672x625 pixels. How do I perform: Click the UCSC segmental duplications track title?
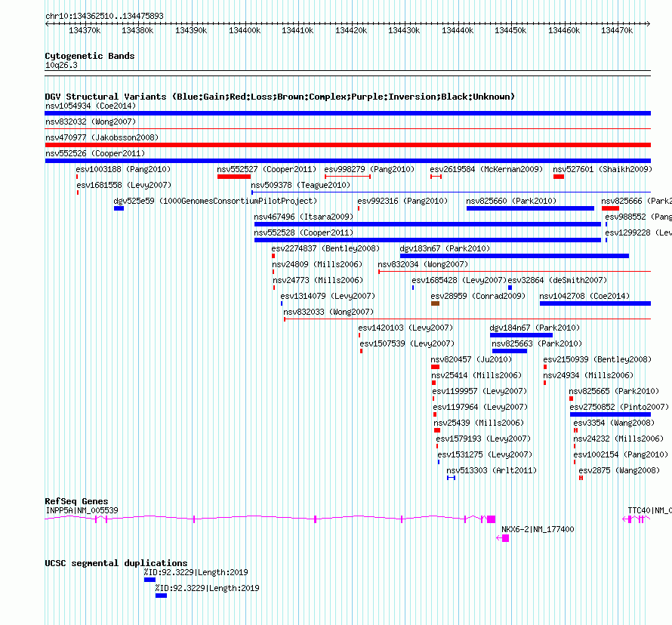116,563
